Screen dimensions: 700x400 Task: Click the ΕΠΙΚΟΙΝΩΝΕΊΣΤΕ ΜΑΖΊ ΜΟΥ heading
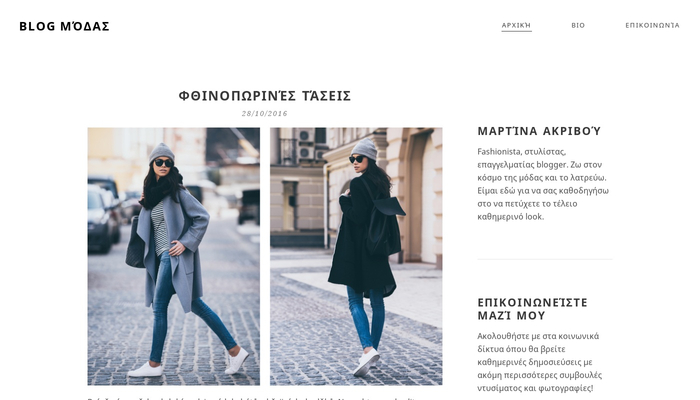(533, 309)
